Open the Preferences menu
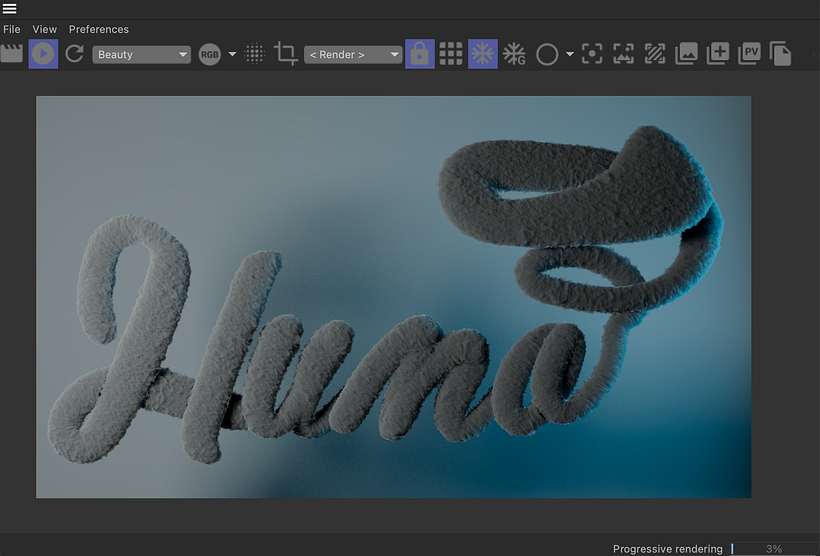This screenshot has width=820, height=556. point(99,29)
